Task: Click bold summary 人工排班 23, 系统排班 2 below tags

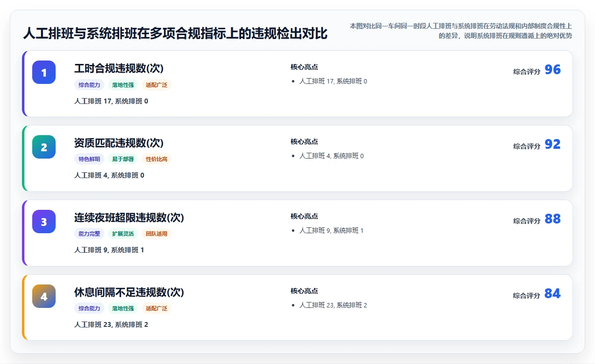Action: 111,325
